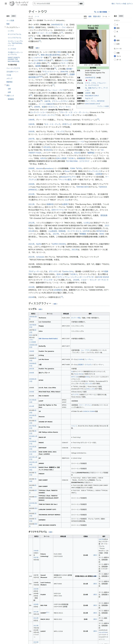Screen dimensions: 138x644
Task: Edit the シングル section via 編集 link
Action: (40, 309)
